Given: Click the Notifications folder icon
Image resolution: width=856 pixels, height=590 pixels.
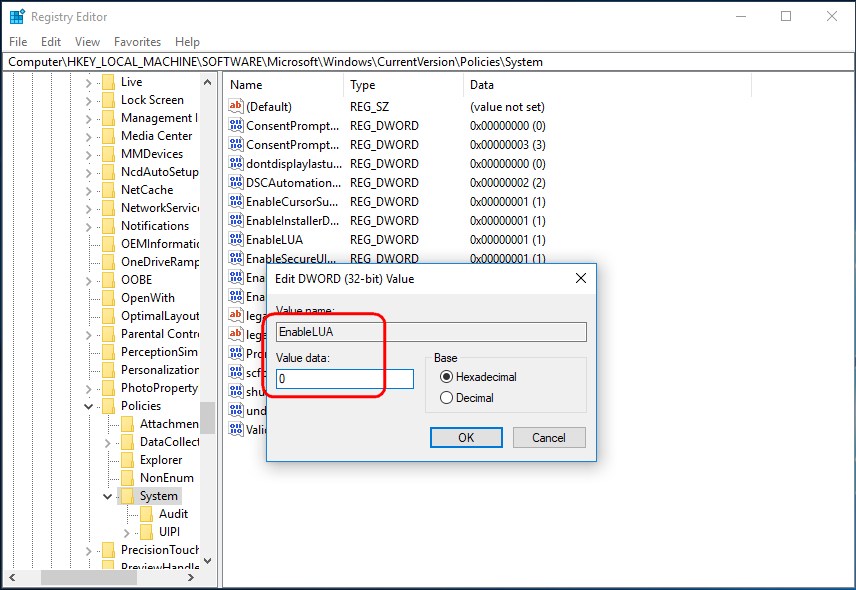Looking at the screenshot, I should (x=109, y=226).
